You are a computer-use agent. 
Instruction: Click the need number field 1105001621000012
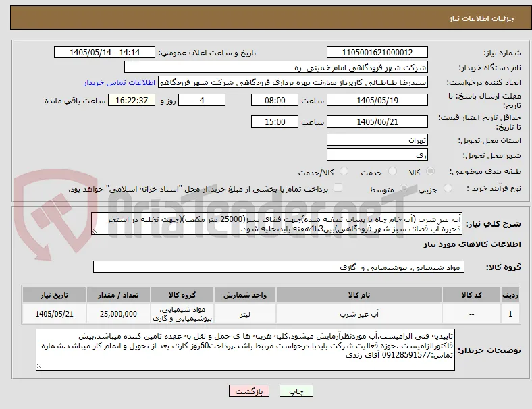point(377,53)
